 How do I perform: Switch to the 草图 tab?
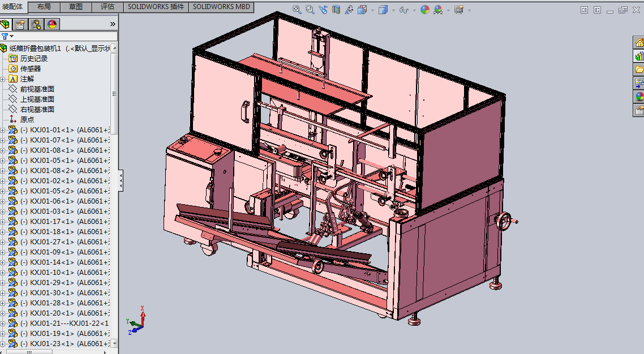click(x=75, y=7)
